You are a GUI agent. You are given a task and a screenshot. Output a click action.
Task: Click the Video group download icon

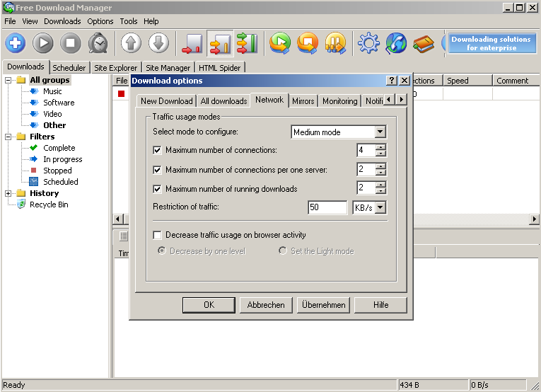coord(34,114)
